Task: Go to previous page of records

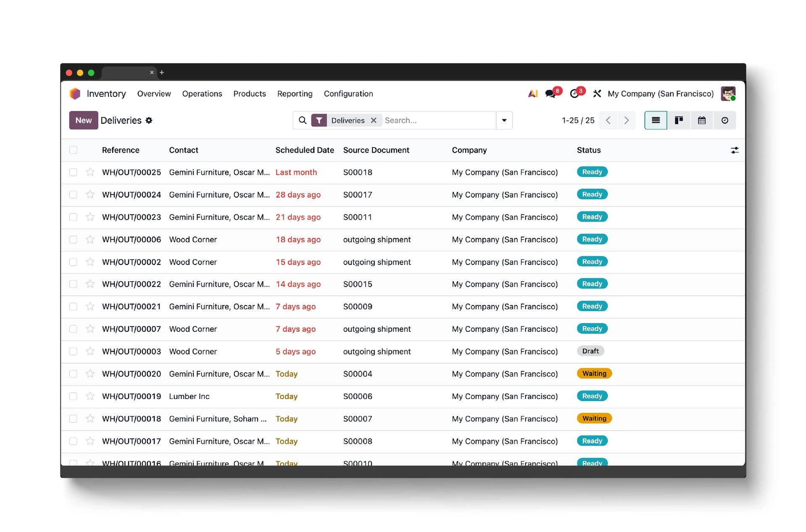Action: click(608, 120)
